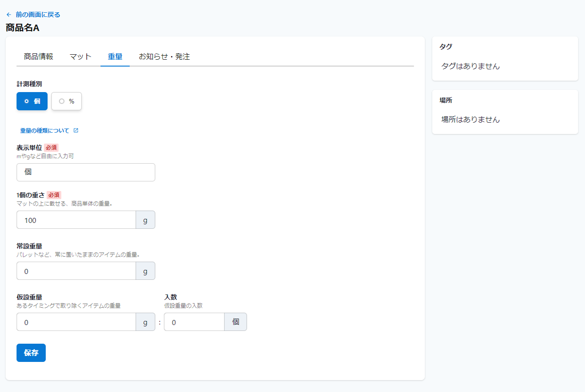Click the パレットなど description text
Viewport: 585px width, 392px height.
tap(78, 255)
